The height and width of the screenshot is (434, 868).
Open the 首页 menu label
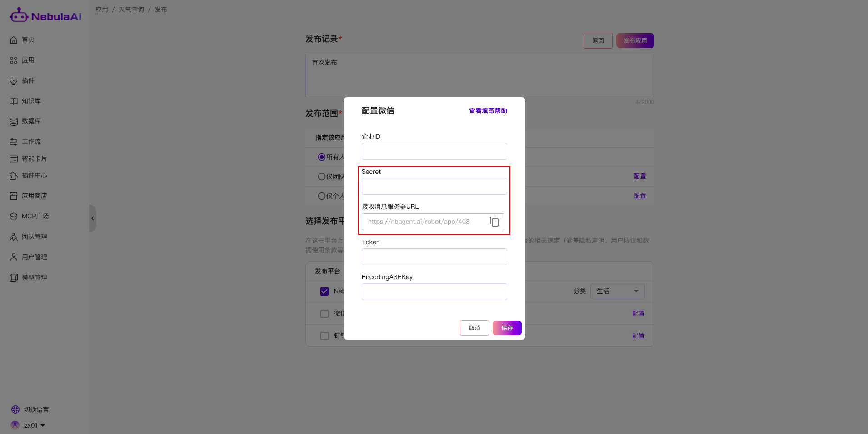(28, 39)
